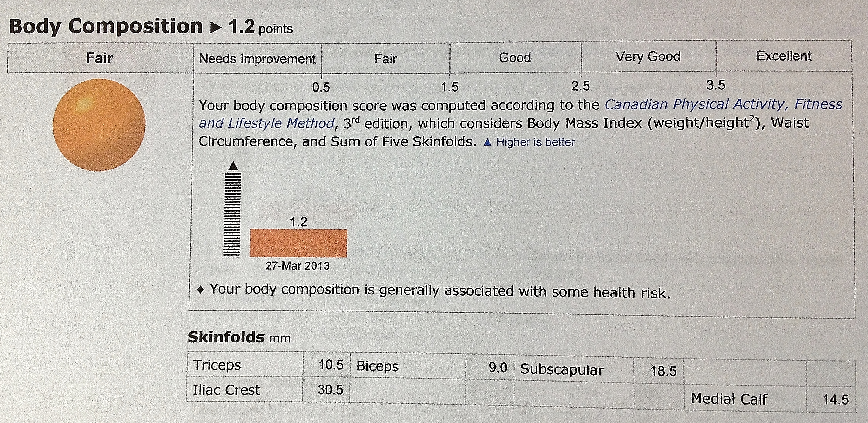Click the blue Higher is better triangle
The height and width of the screenshot is (423, 868).
pos(487,143)
